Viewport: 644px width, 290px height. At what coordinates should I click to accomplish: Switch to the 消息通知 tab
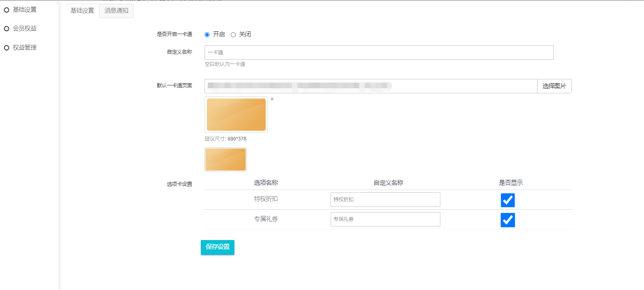tap(116, 11)
